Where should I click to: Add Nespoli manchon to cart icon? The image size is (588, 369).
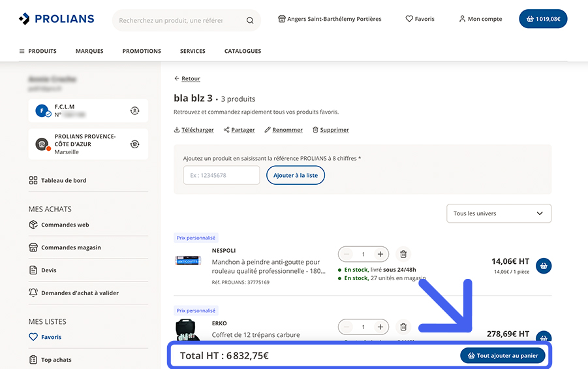[544, 266]
